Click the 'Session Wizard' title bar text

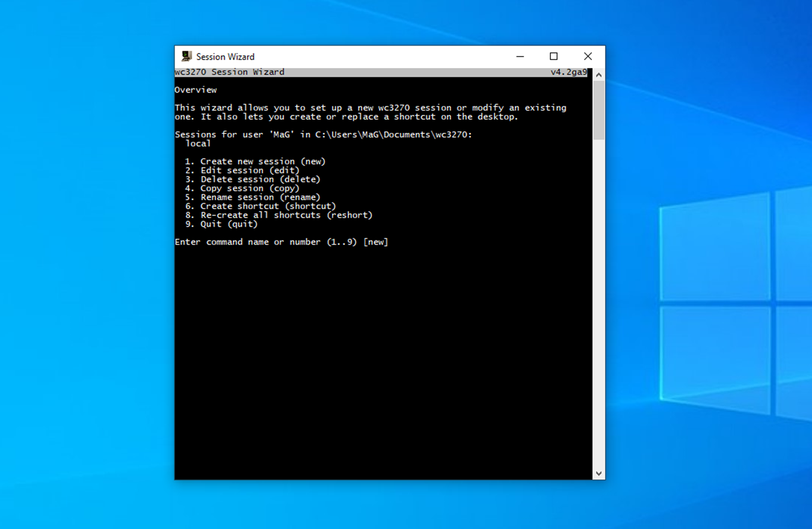coord(225,57)
